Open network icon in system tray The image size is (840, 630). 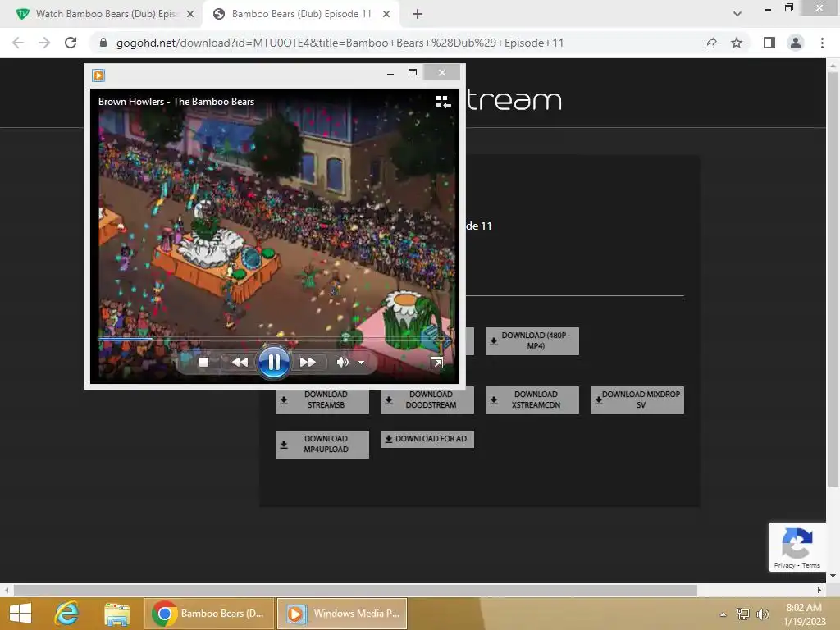click(743, 614)
